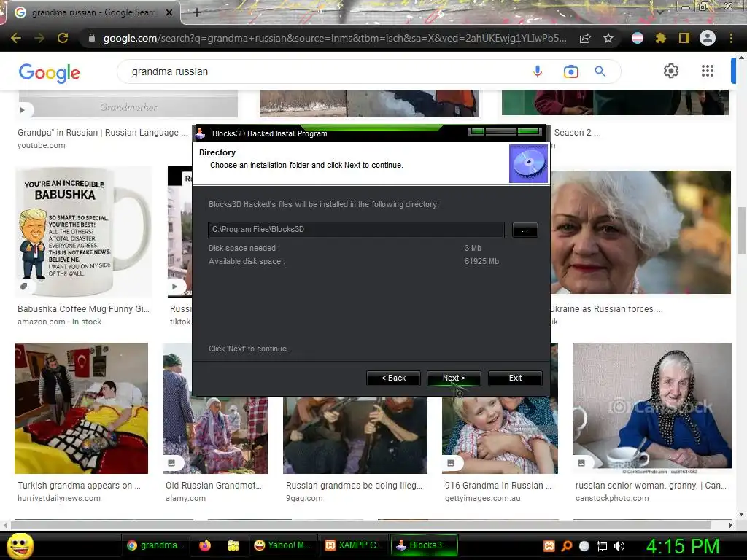
Task: Launch Firefox from the taskbar
Action: (x=205, y=545)
